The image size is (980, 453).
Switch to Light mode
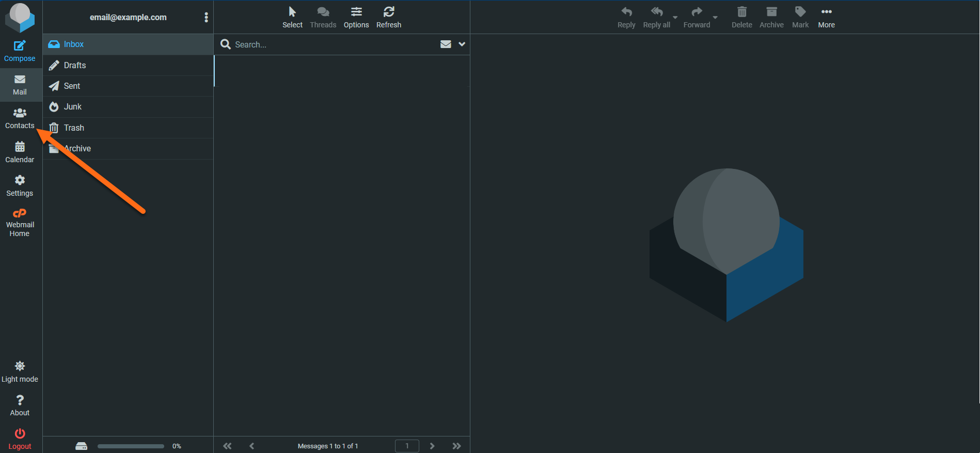[x=20, y=372]
